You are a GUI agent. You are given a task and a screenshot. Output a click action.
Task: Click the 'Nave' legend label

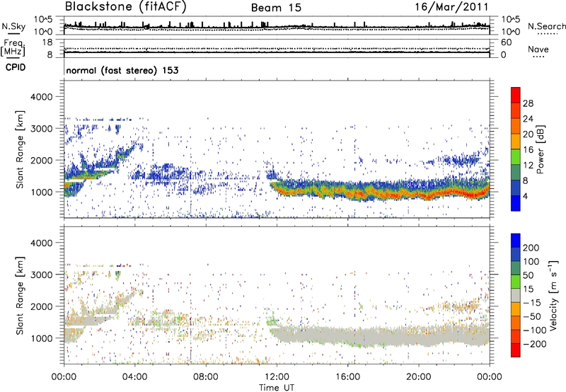click(x=538, y=50)
